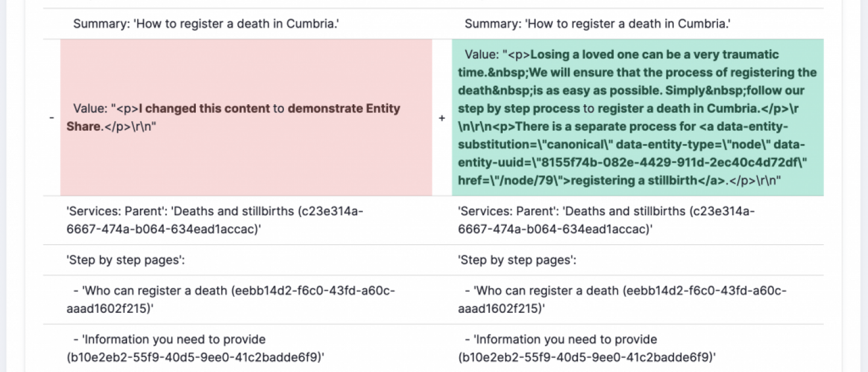Click 'Losing a loved one' text in green cell
The height and width of the screenshot is (372, 868).
pos(579,54)
